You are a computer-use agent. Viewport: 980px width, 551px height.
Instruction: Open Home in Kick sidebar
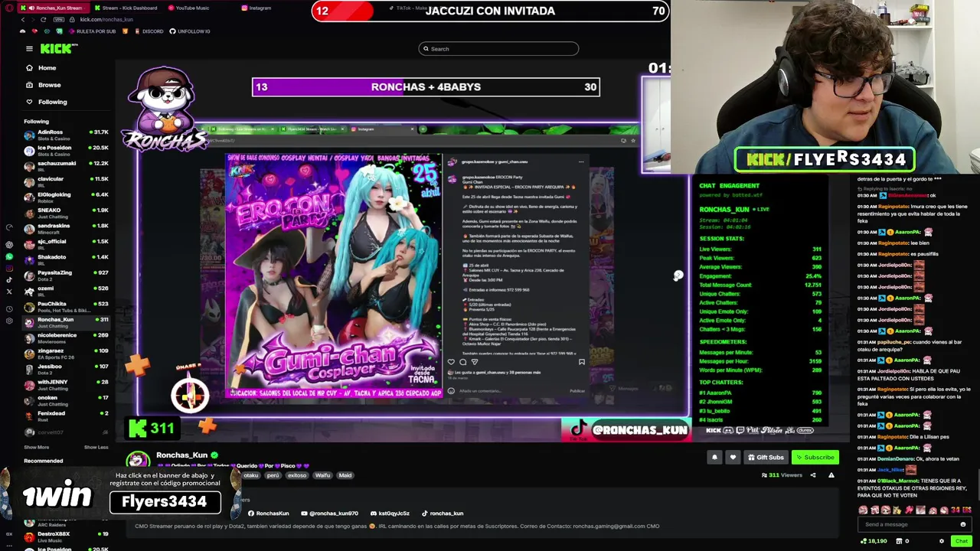coord(41,68)
